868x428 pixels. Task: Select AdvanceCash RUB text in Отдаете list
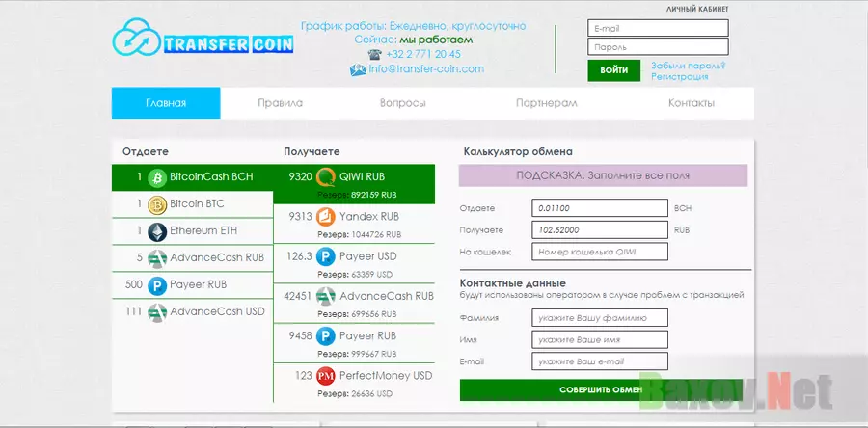217,257
